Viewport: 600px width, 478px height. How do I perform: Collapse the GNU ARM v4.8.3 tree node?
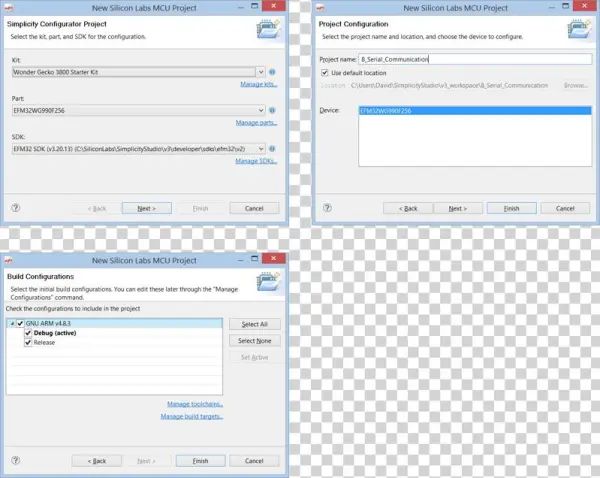[x=11, y=324]
